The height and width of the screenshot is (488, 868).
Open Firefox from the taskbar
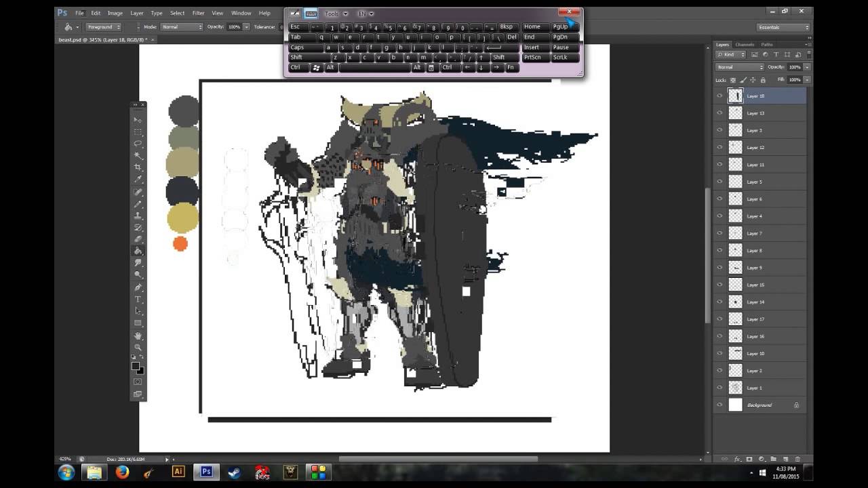pyautogui.click(x=122, y=472)
